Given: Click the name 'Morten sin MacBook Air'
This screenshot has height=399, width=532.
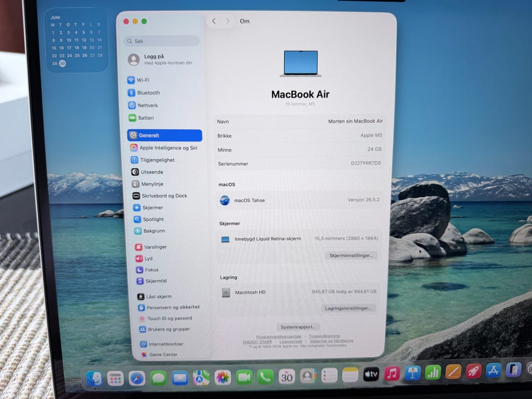Looking at the screenshot, I should pos(355,121).
